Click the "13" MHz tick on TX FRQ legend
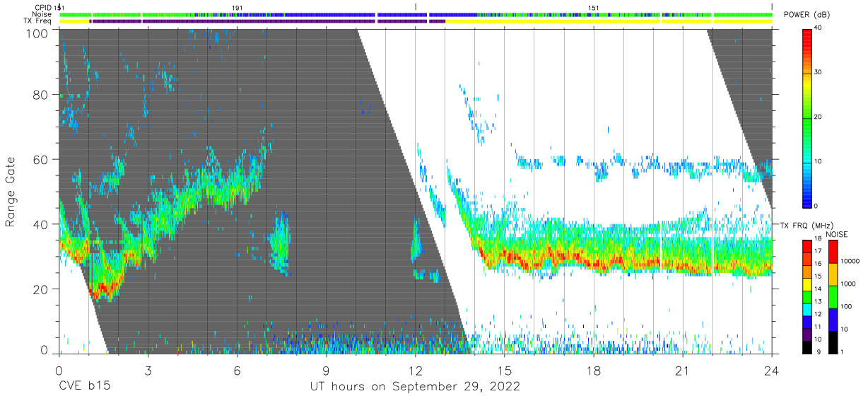Image resolution: width=868 pixels, height=401 pixels. click(x=818, y=301)
